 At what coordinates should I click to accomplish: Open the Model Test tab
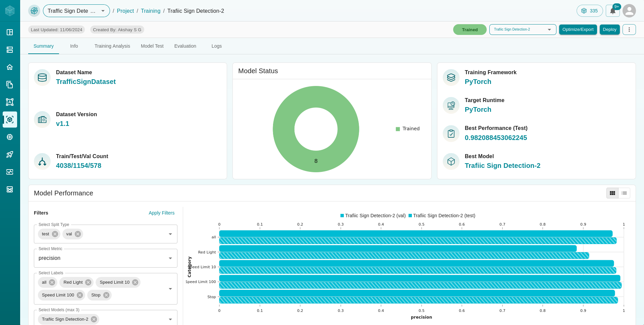(x=152, y=46)
